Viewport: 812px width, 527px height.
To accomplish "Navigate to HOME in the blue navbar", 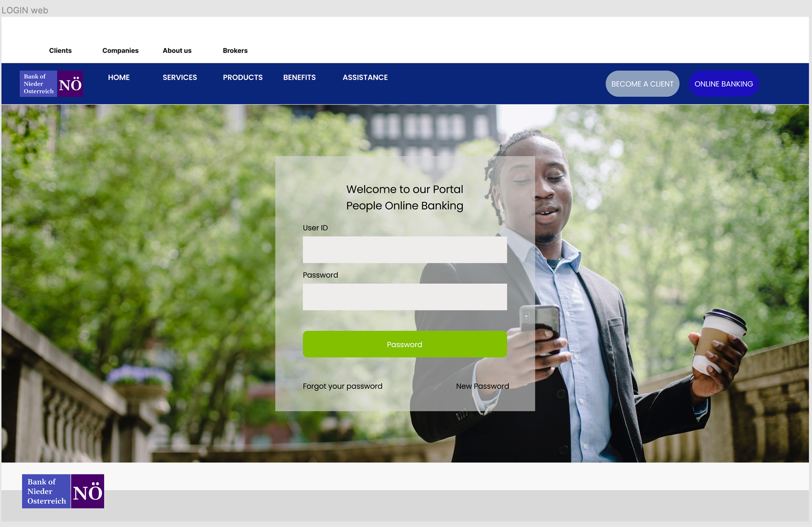I will coord(118,77).
